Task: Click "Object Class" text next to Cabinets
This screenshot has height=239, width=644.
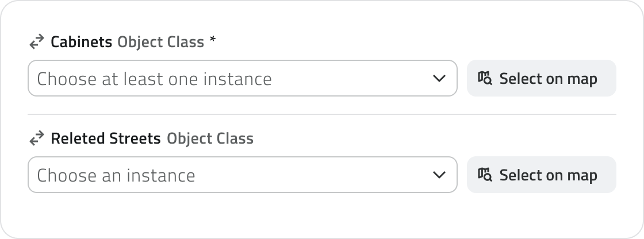Action: pyautogui.click(x=160, y=42)
